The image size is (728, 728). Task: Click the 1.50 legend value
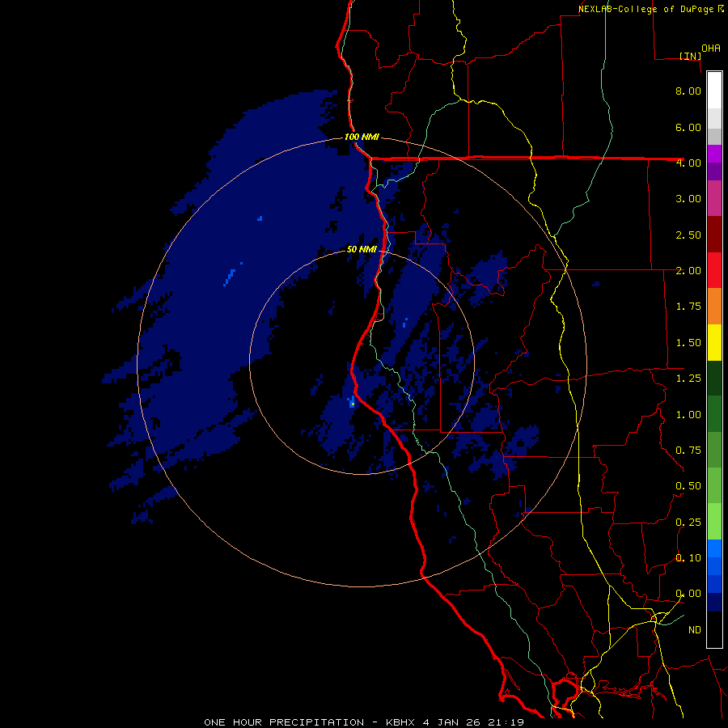click(688, 343)
